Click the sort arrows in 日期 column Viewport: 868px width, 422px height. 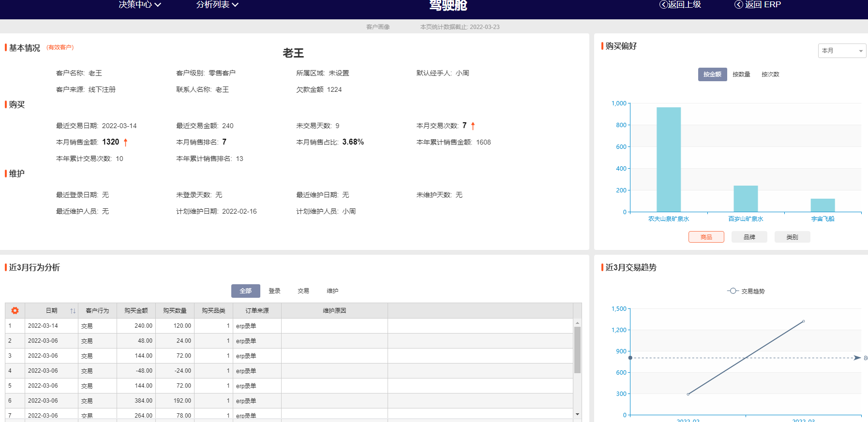(x=73, y=311)
